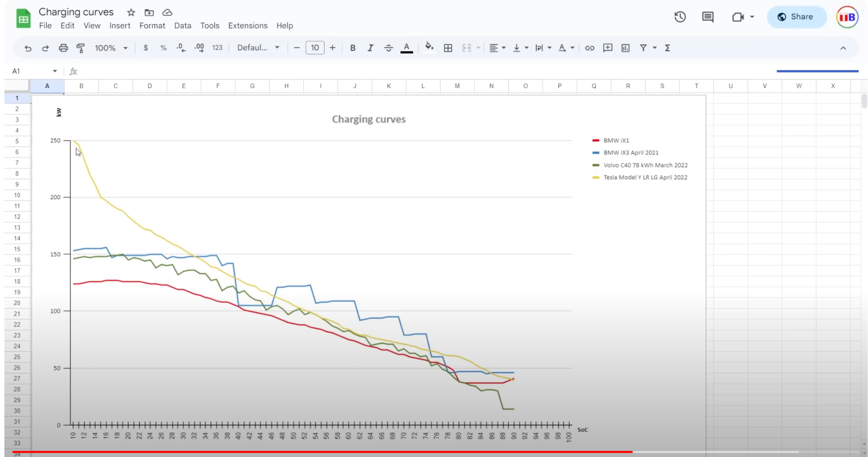Image resolution: width=868 pixels, height=457 pixels.
Task: Toggle bold formatting
Action: 353,48
